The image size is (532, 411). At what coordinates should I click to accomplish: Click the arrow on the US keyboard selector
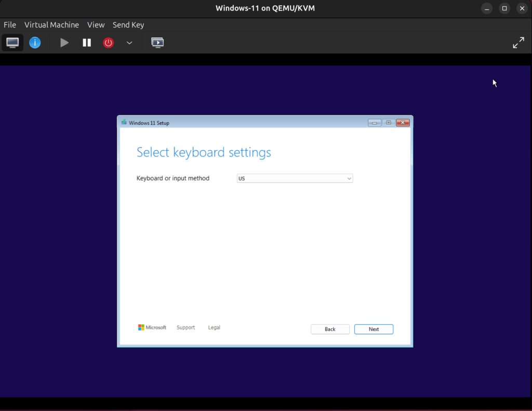pyautogui.click(x=349, y=178)
